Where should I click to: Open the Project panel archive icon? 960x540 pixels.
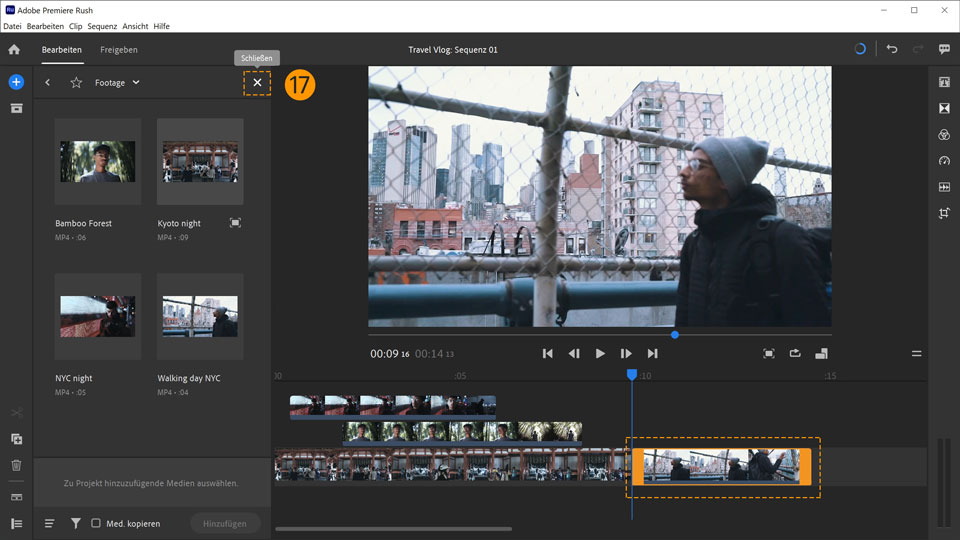pos(17,108)
